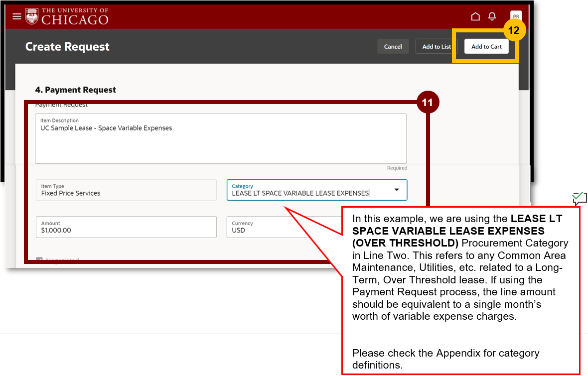The width and height of the screenshot is (588, 376).
Task: Click the Required label text
Action: tap(397, 168)
